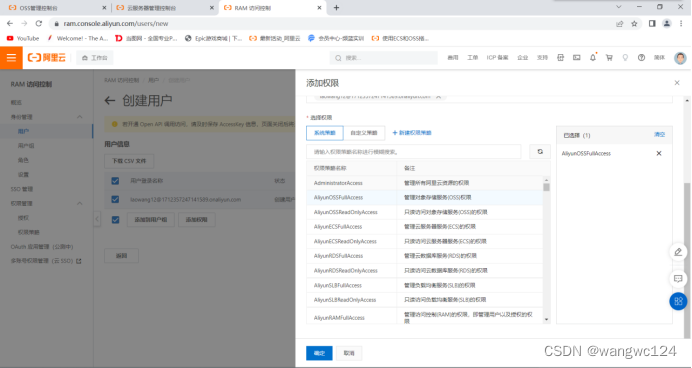
Task: Close the 添加权限 panel
Action: pyautogui.click(x=677, y=83)
